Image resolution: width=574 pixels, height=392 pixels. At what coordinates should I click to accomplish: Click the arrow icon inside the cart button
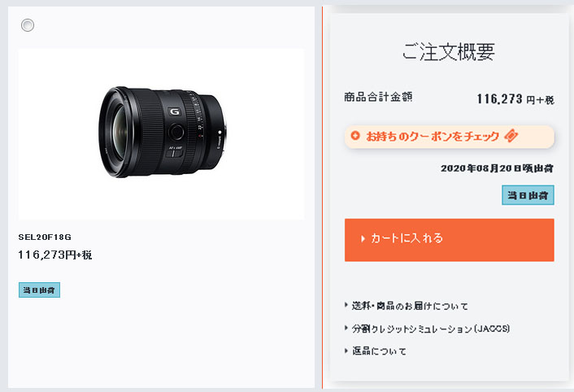(363, 238)
